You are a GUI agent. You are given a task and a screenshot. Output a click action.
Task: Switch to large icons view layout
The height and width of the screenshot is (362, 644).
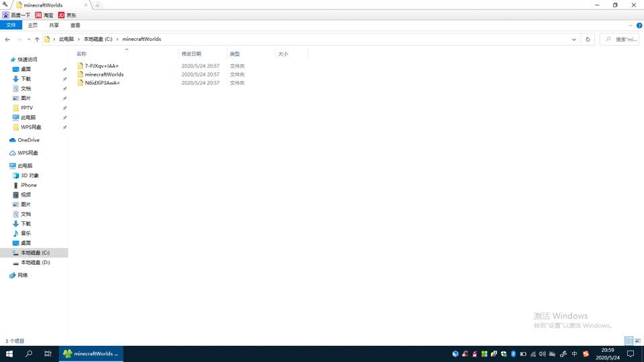[x=638, y=341]
